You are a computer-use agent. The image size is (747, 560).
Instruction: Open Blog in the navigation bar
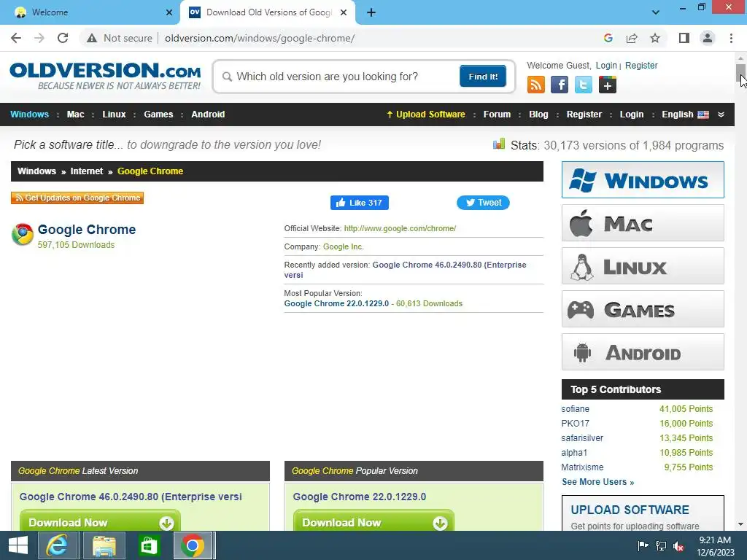(x=538, y=114)
